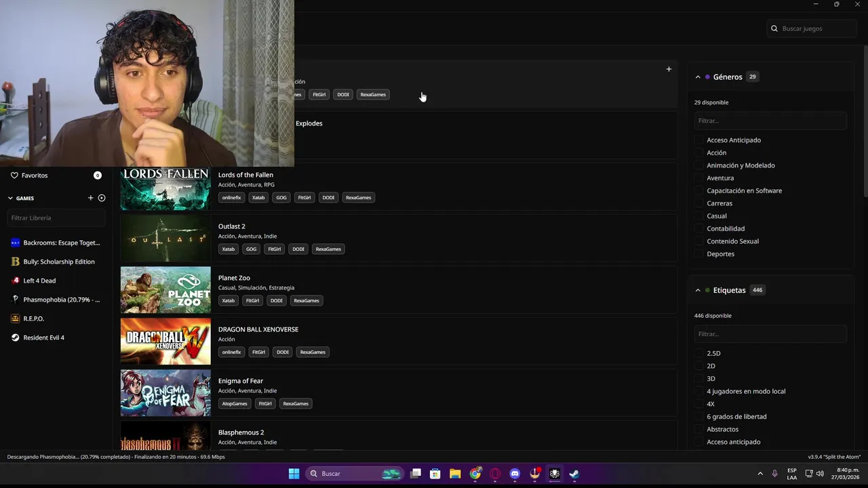Screen dimensions: 868x488
Task: Click DODI tag on the first row
Action: pyautogui.click(x=343, y=94)
